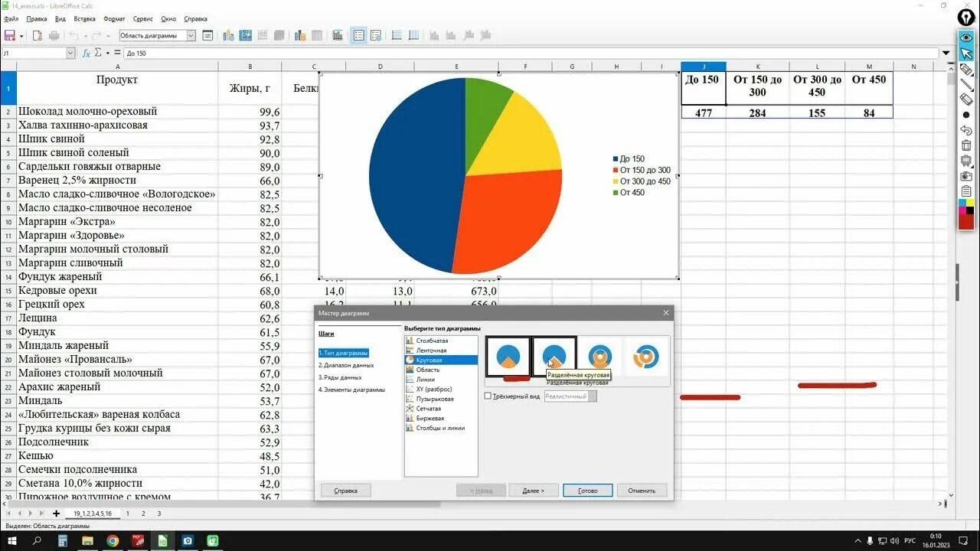The width and height of the screenshot is (980, 551).
Task: Go to step 2 Диапазон данных
Action: pos(346,365)
